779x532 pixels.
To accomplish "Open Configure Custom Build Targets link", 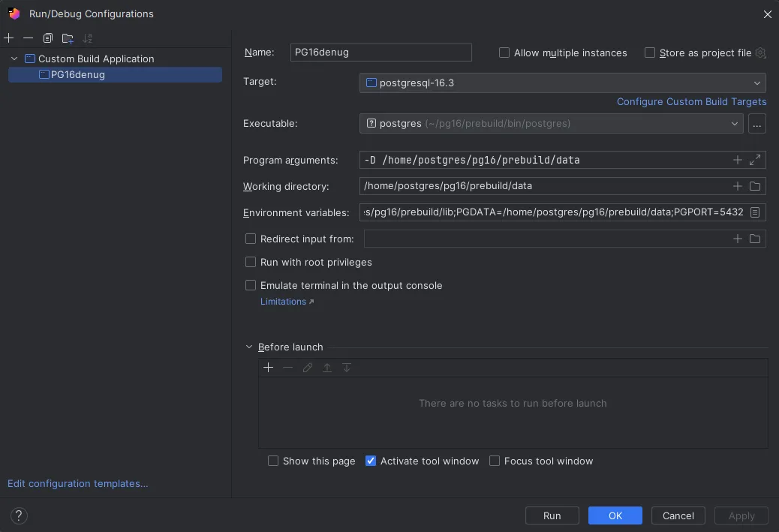I will (691, 102).
